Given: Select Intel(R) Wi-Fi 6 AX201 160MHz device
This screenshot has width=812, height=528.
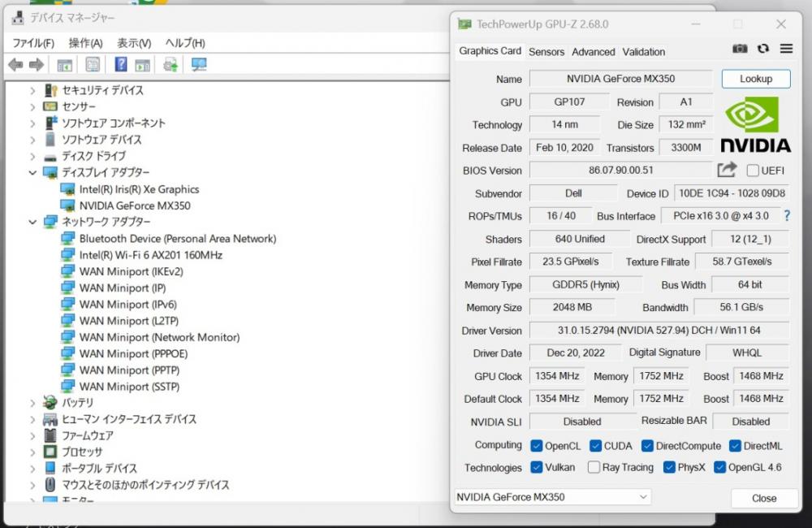Looking at the screenshot, I should pos(150,255).
